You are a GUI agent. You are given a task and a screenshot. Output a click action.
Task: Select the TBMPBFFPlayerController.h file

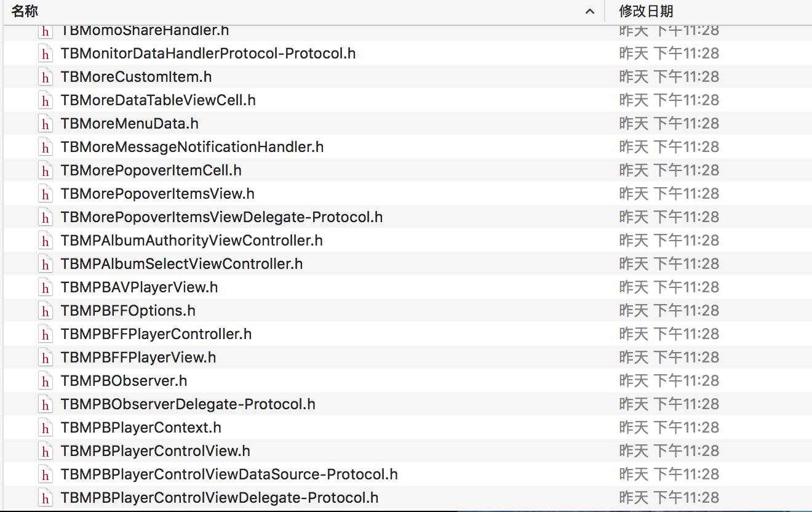(156, 334)
